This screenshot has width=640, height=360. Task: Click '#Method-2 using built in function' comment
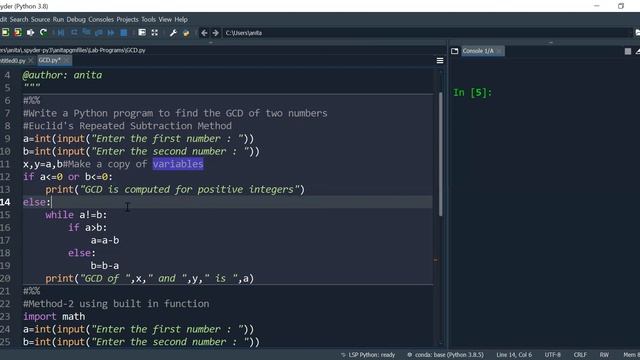[x=116, y=304]
